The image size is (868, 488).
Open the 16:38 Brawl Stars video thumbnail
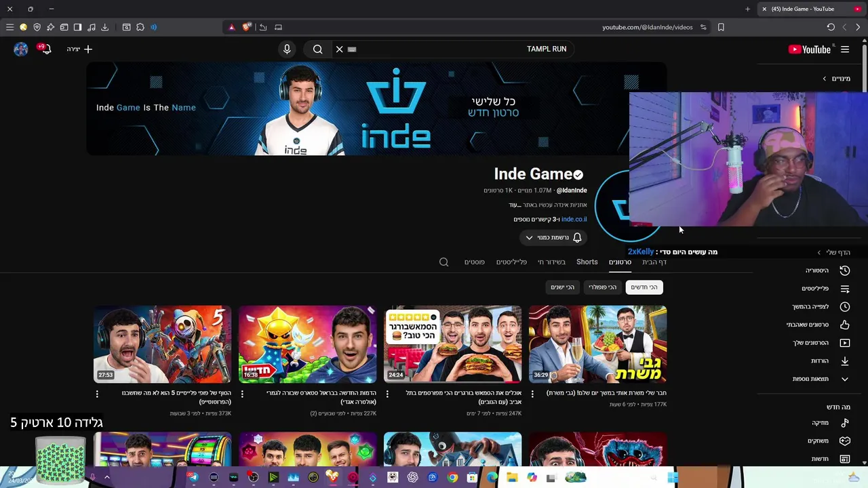pyautogui.click(x=307, y=344)
